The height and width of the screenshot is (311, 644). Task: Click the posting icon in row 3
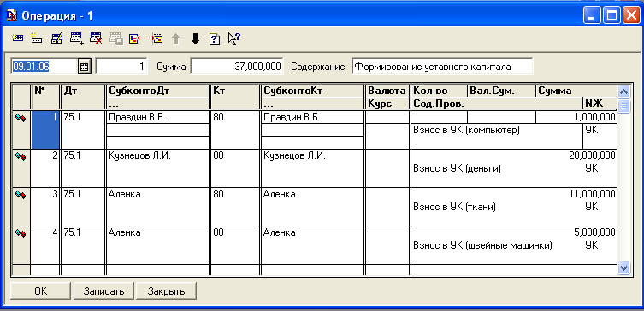(21, 195)
